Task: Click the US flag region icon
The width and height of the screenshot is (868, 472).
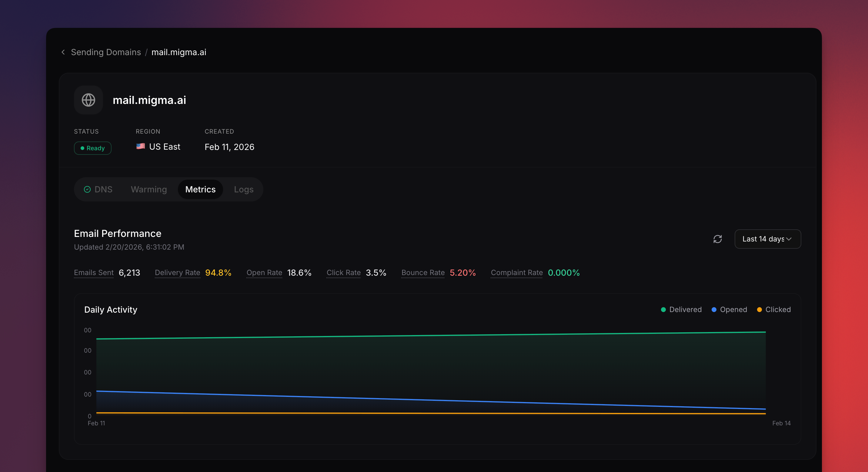Action: point(141,146)
